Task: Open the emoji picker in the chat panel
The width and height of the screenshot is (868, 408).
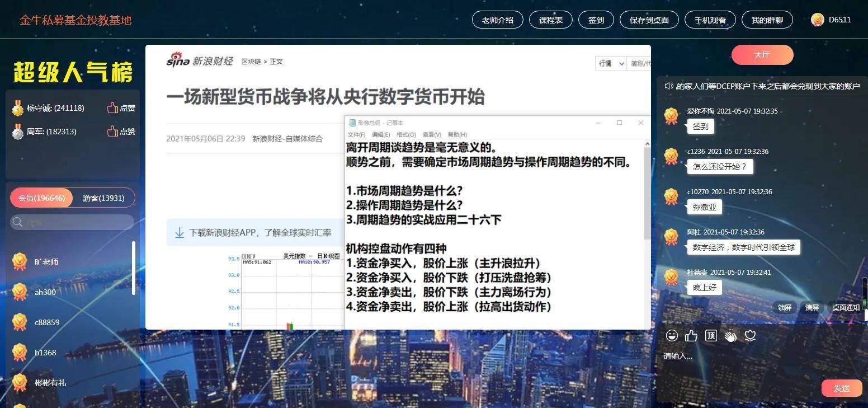Action: coord(672,336)
